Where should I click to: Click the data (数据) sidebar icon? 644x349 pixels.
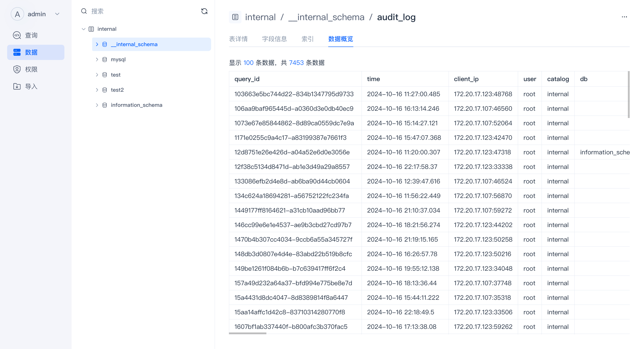17,52
